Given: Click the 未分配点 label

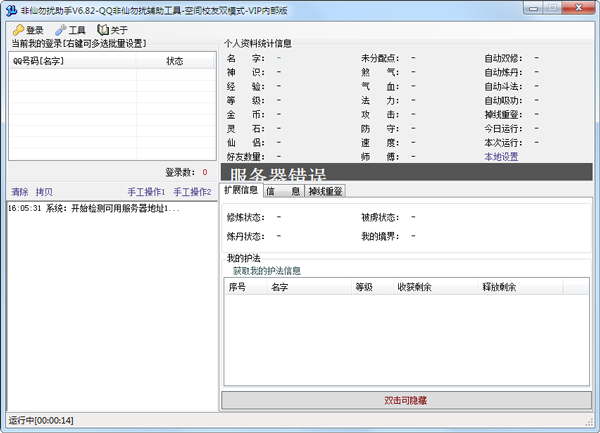Looking at the screenshot, I should (380, 59).
